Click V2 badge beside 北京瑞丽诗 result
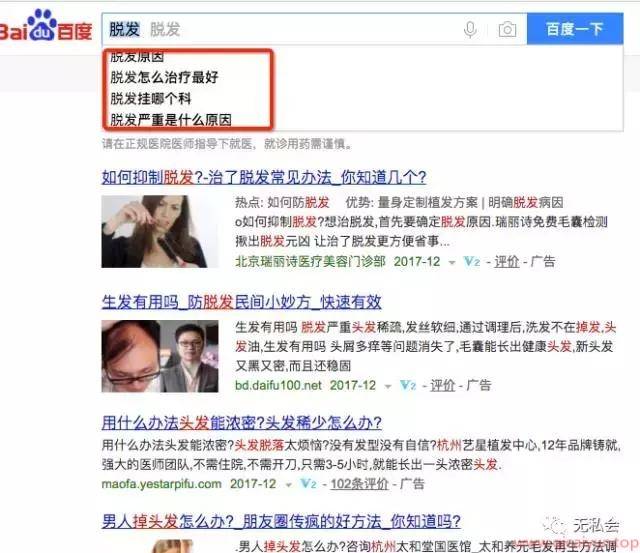 click(472, 262)
